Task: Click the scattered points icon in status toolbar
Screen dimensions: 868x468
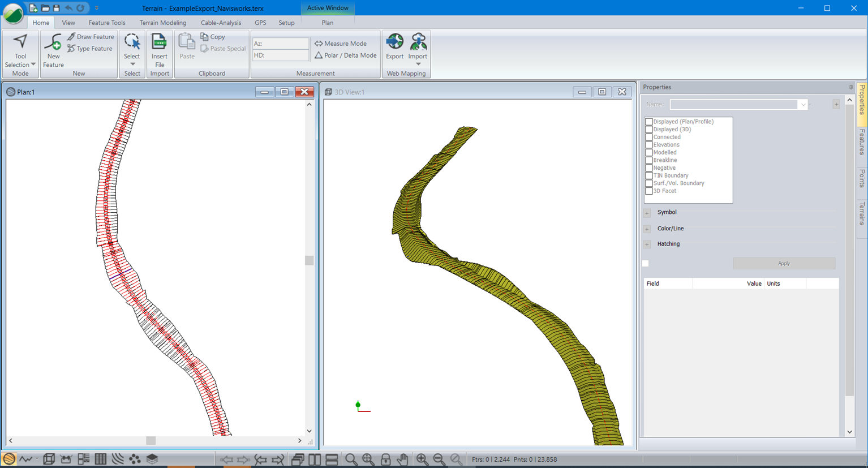Action: tap(135, 459)
